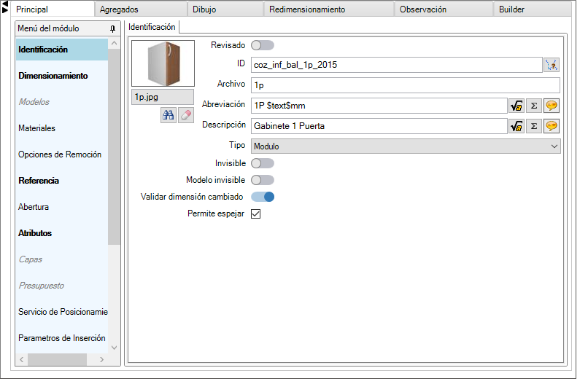Switch to the Agregados tab
The width and height of the screenshot is (588, 384).
[x=141, y=9]
